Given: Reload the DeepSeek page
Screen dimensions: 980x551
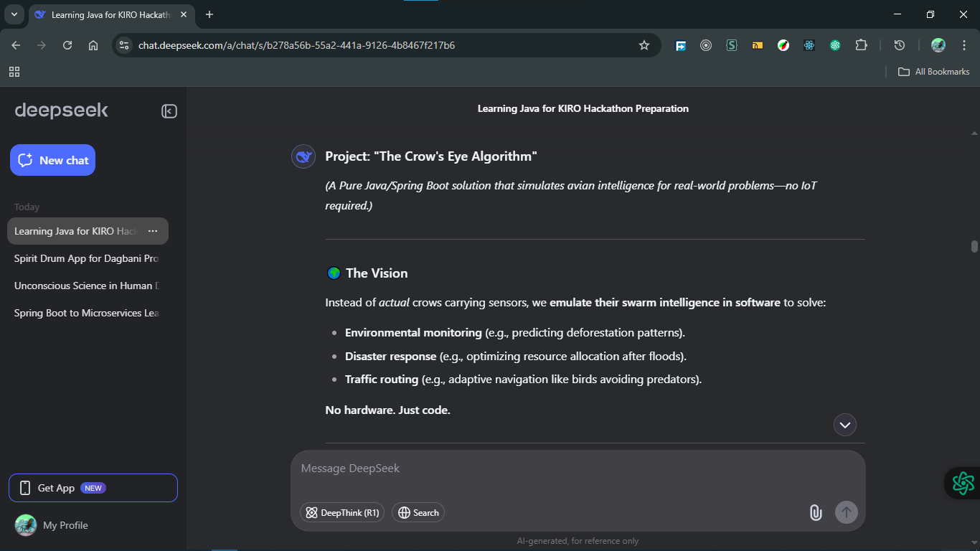Looking at the screenshot, I should (67, 45).
